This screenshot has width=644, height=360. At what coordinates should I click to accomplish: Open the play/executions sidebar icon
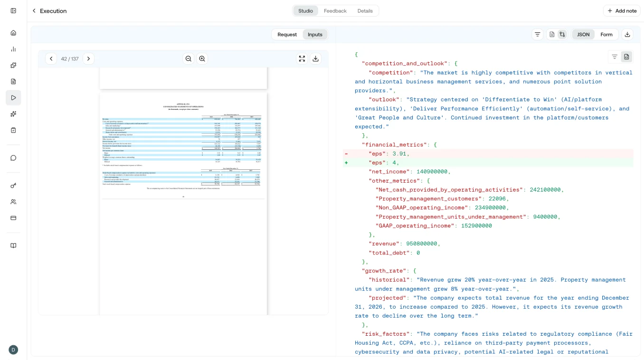13,97
